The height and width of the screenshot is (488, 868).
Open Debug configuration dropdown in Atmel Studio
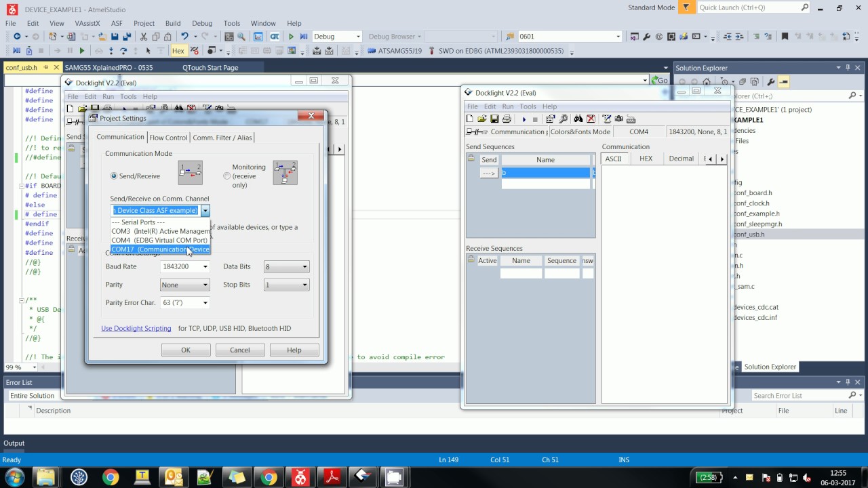[357, 37]
